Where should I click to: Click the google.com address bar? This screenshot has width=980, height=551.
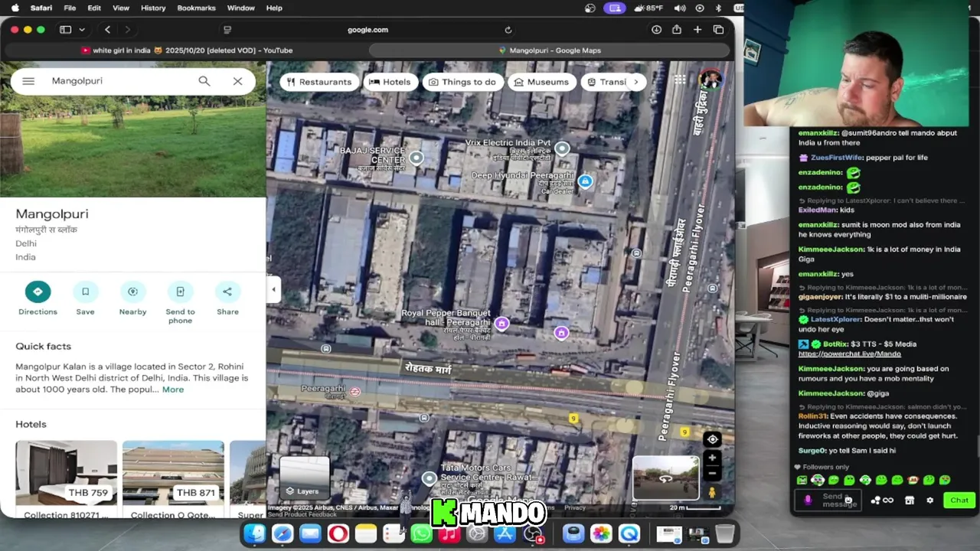click(368, 30)
